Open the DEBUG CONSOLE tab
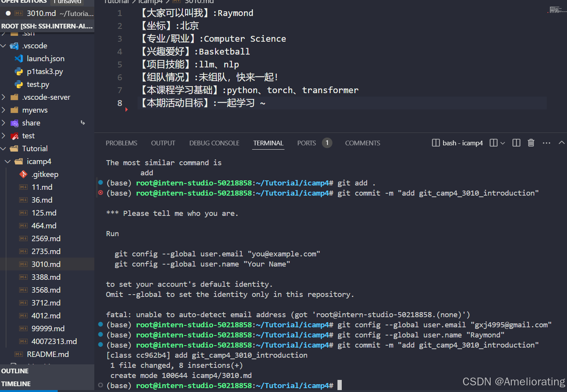Image resolution: width=567 pixels, height=392 pixels. (214, 143)
